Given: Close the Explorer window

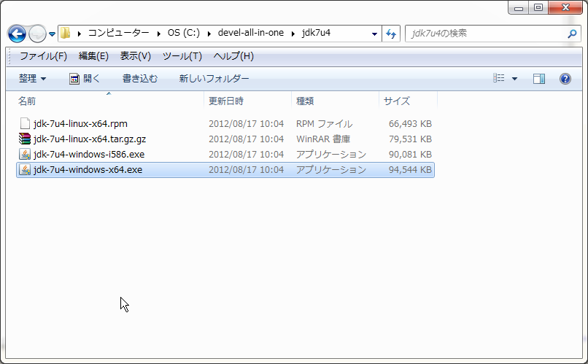Looking at the screenshot, I should pos(565,7).
